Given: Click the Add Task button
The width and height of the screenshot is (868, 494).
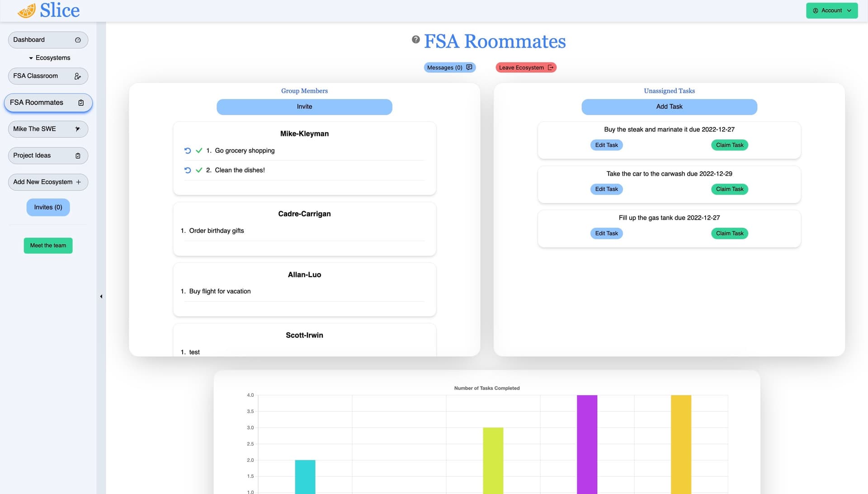Looking at the screenshot, I should (669, 107).
